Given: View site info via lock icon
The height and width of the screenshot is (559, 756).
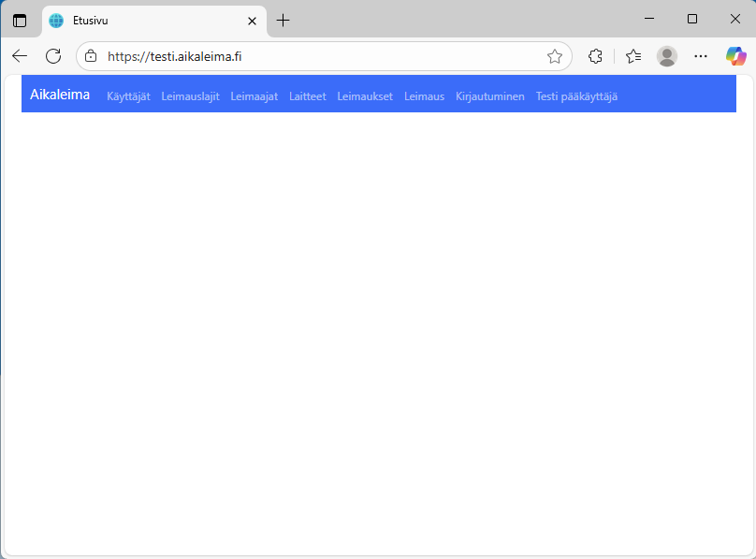Looking at the screenshot, I should (x=91, y=56).
